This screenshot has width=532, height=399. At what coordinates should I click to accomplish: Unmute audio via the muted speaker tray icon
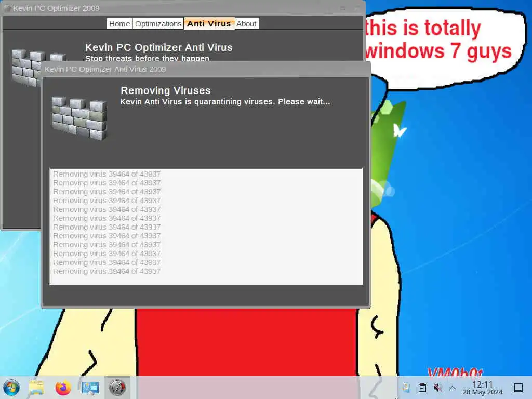[x=437, y=388]
